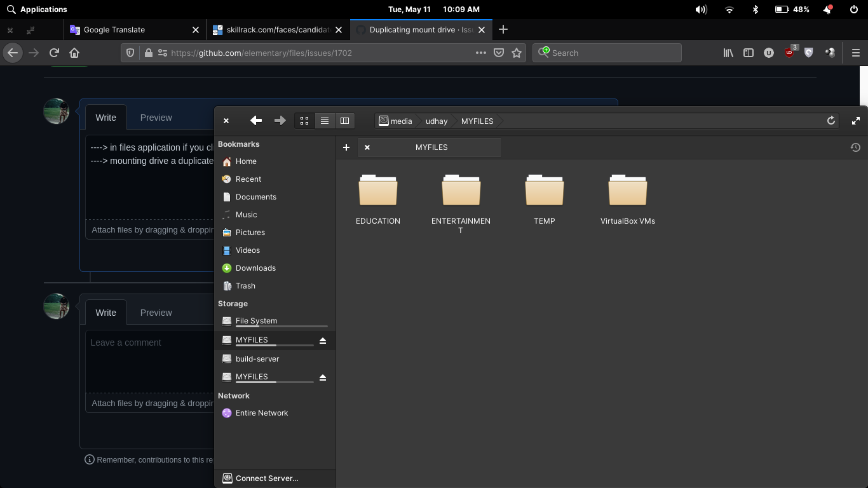
Task: Open a new Firefox tab
Action: (x=503, y=30)
